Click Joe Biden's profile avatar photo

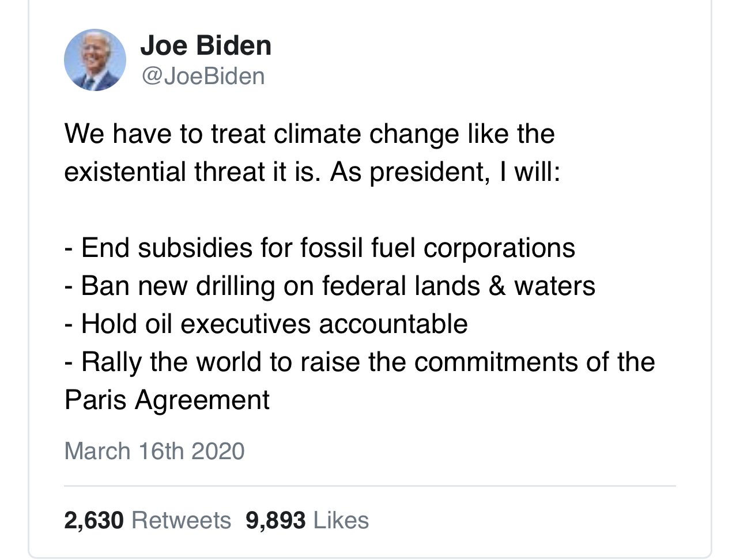pyautogui.click(x=95, y=60)
